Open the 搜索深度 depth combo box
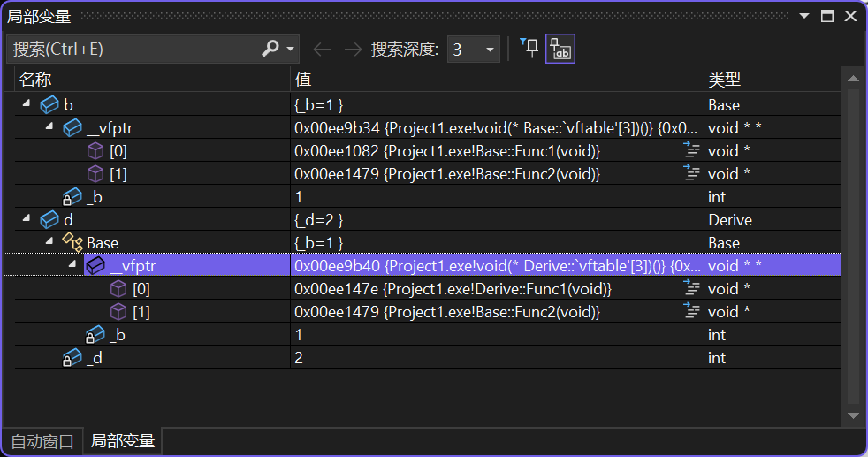This screenshot has width=868, height=457. coord(473,50)
